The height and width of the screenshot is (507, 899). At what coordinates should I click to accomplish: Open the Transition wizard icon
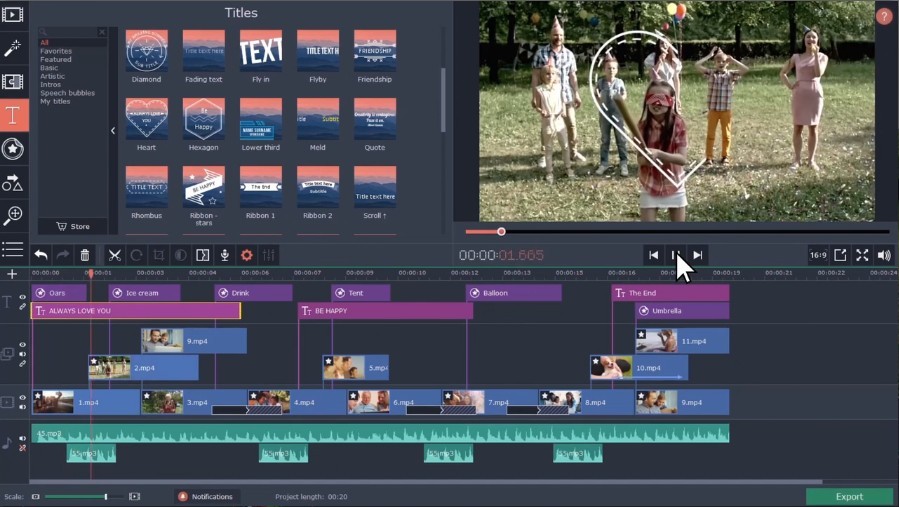[x=202, y=255]
